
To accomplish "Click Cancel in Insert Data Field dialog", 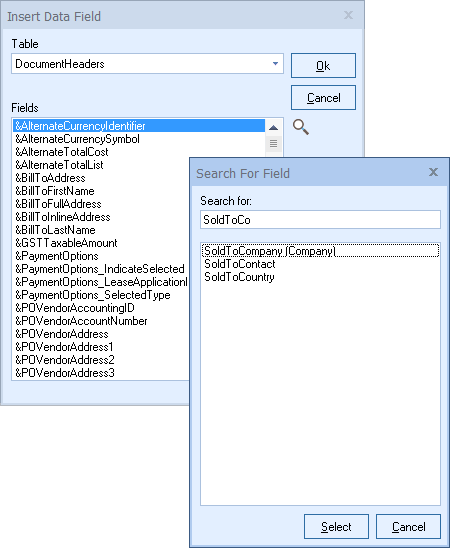I will pyautogui.click(x=323, y=98).
